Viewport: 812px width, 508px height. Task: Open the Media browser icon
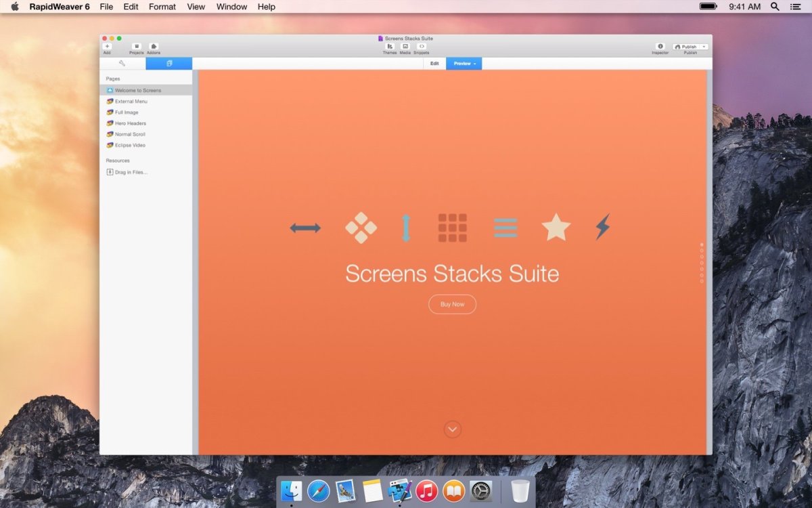coord(405,46)
